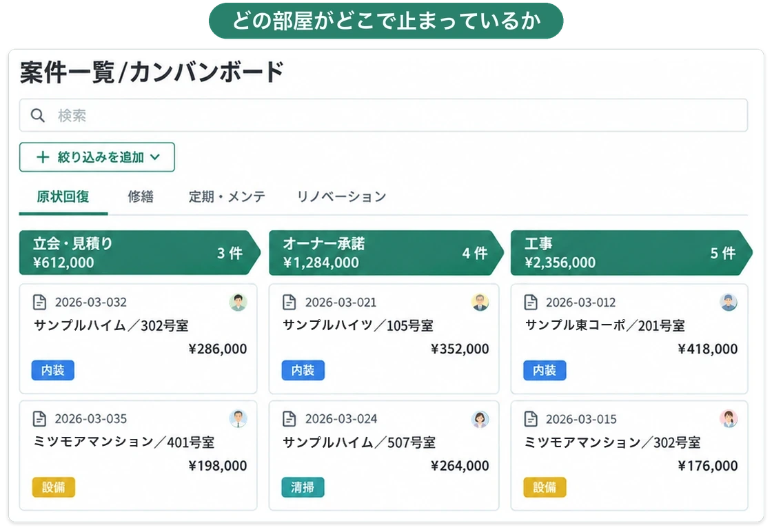772x532 pixels.
Task: Click 設備 tag on ミツモアマンション/302号室 card
Action: 545,487
